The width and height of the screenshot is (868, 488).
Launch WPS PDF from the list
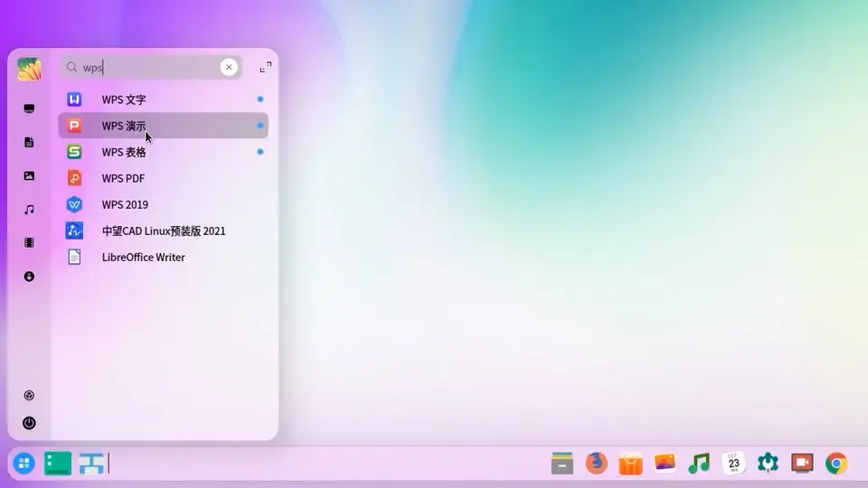point(164,178)
